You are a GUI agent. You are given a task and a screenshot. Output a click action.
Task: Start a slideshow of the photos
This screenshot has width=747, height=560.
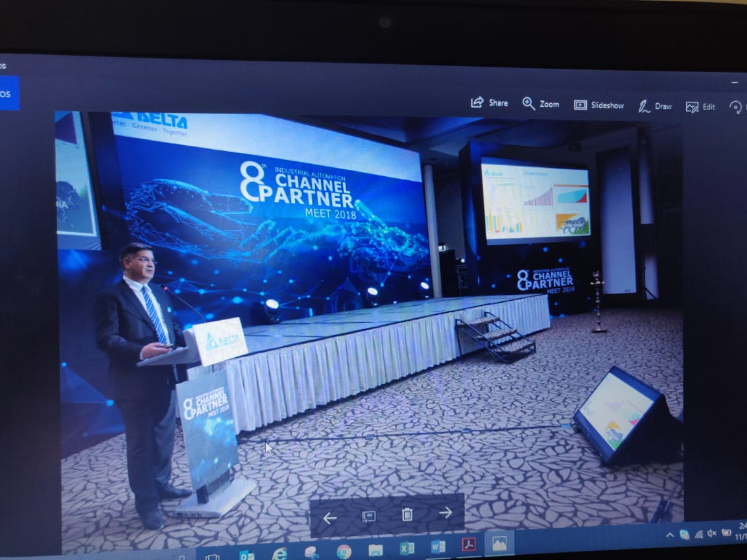point(599,105)
